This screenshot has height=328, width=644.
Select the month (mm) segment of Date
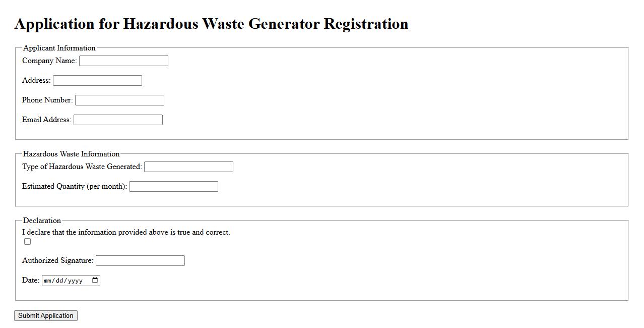[x=48, y=281]
